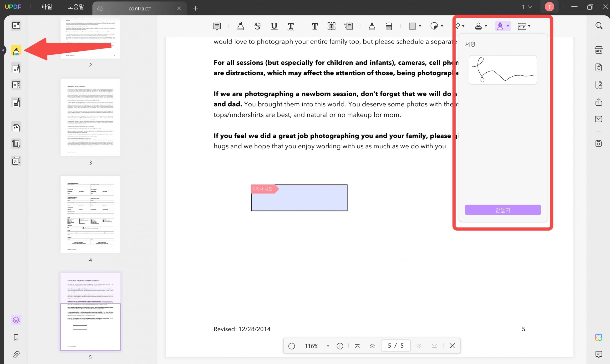Click the 'Revised: 12/28/2014' footer text
The height and width of the screenshot is (364, 610).
242,329
